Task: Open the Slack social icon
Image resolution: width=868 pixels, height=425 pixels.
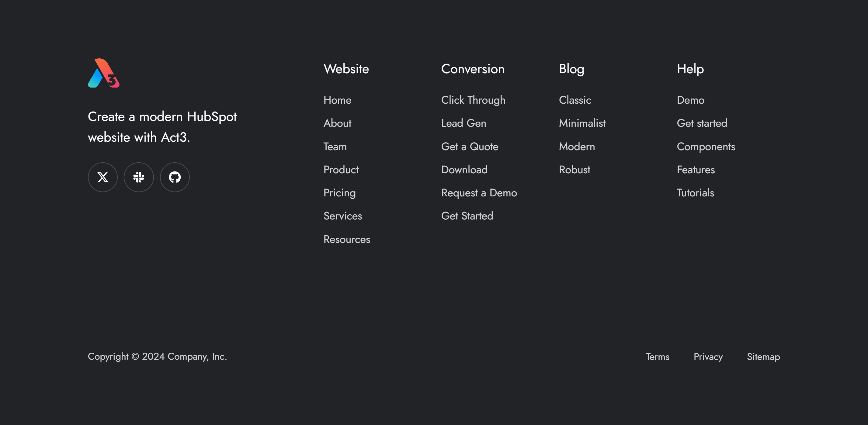Action: coord(138,177)
